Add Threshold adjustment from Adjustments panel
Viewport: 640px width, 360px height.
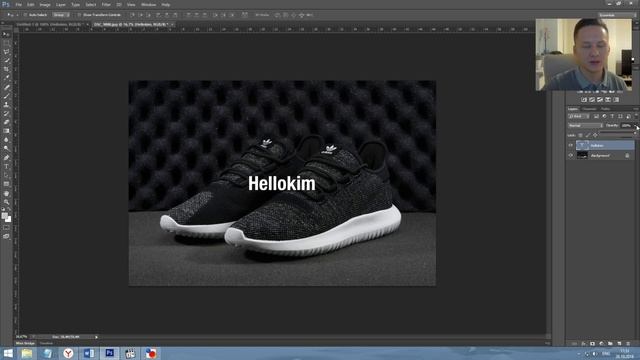tap(600, 100)
